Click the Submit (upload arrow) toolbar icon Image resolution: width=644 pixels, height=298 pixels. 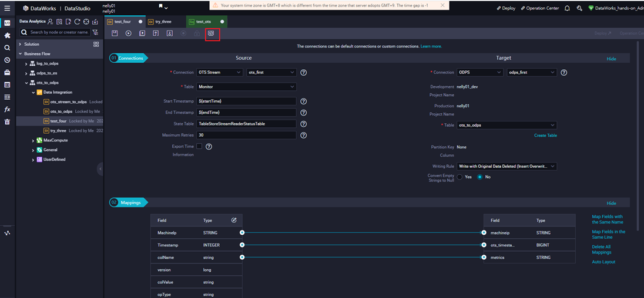pyautogui.click(x=156, y=33)
